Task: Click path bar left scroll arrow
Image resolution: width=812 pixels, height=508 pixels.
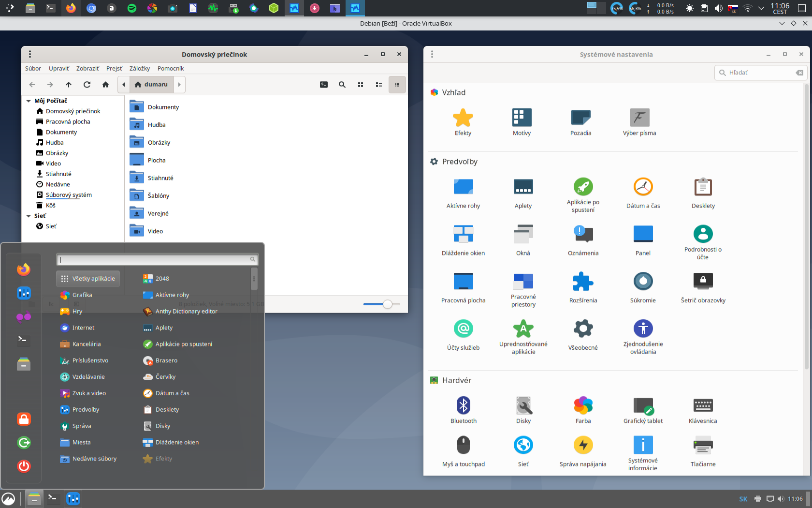Action: pyautogui.click(x=124, y=85)
